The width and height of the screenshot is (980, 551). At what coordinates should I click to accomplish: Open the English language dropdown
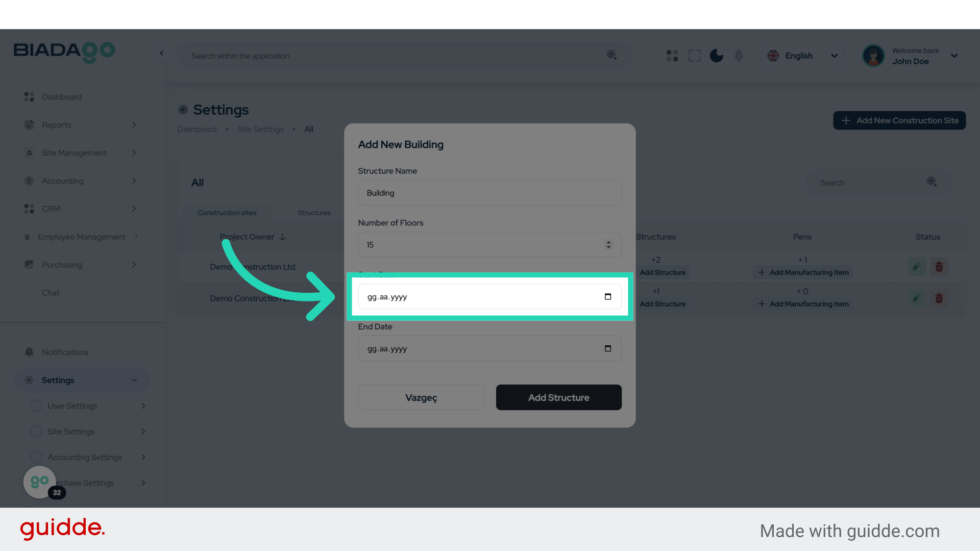tap(802, 56)
